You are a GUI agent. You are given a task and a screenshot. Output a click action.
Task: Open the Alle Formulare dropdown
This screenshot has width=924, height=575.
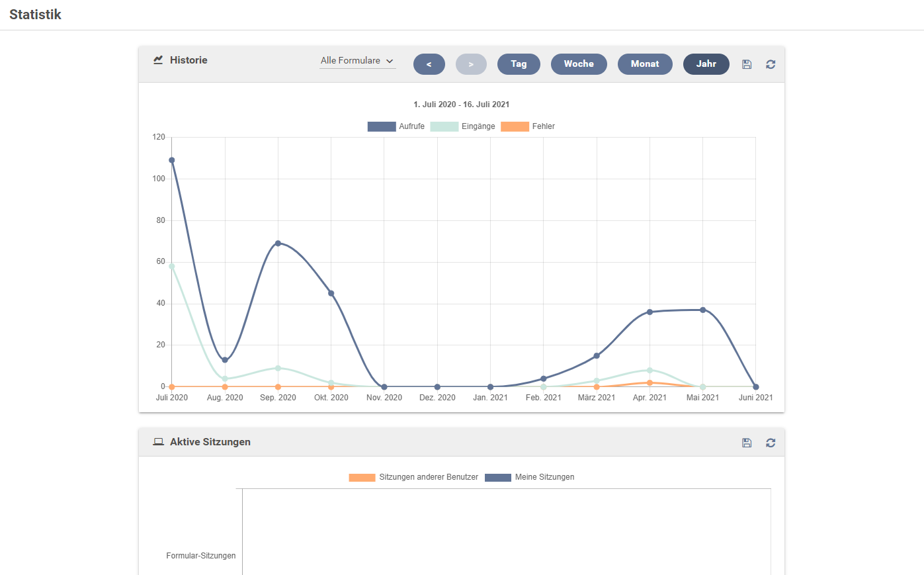tap(357, 61)
